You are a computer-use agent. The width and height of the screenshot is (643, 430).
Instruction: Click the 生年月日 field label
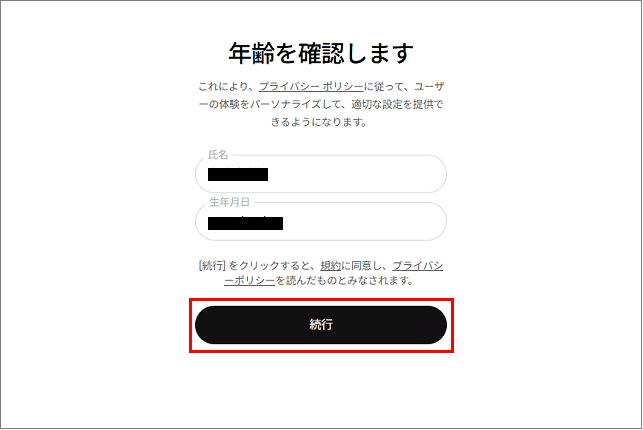[229, 202]
